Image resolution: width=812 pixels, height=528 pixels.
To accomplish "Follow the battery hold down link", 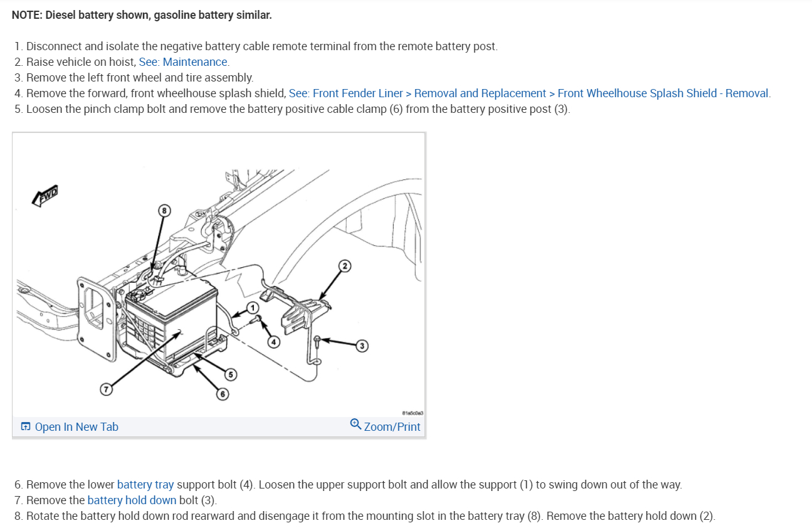I will tap(132, 500).
